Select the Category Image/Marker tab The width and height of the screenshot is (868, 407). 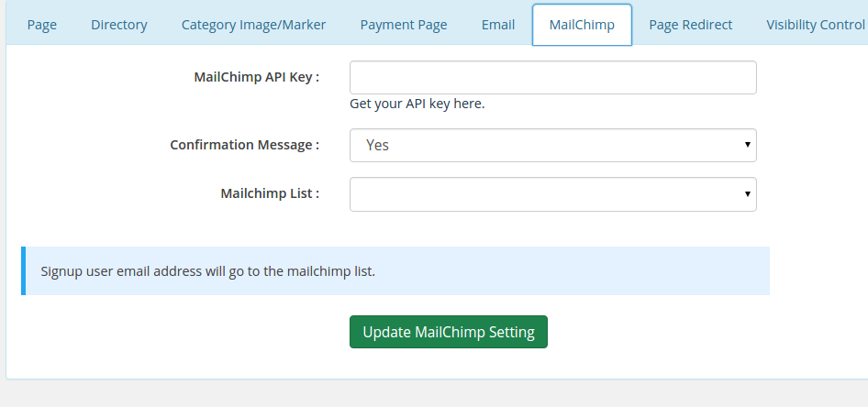(253, 25)
